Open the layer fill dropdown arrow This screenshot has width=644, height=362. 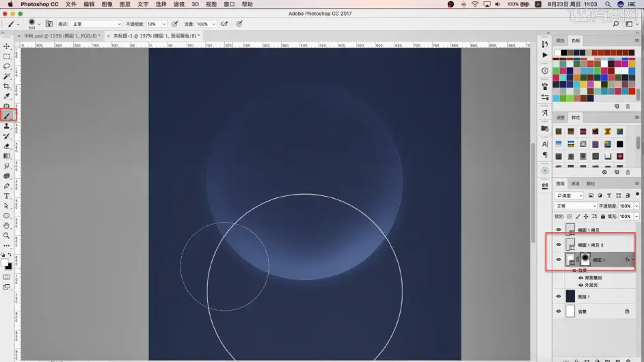click(636, 217)
